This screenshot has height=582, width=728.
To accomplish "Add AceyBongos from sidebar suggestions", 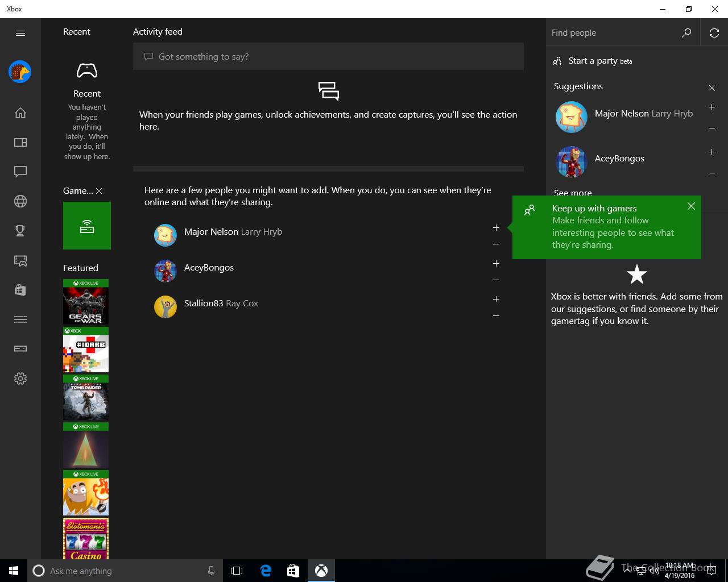I will (x=712, y=152).
